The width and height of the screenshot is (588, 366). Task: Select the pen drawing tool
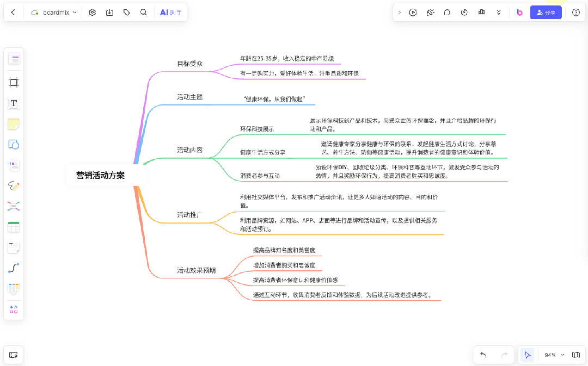pos(14,186)
